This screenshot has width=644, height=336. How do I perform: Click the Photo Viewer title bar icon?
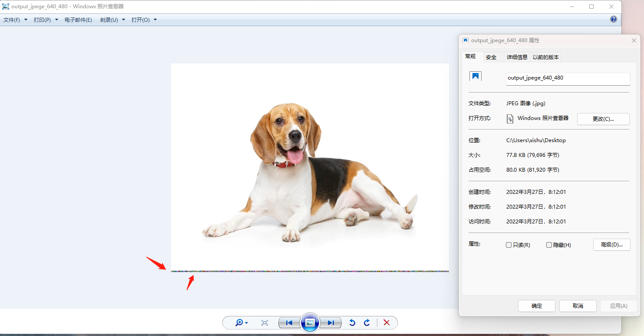tap(6, 7)
